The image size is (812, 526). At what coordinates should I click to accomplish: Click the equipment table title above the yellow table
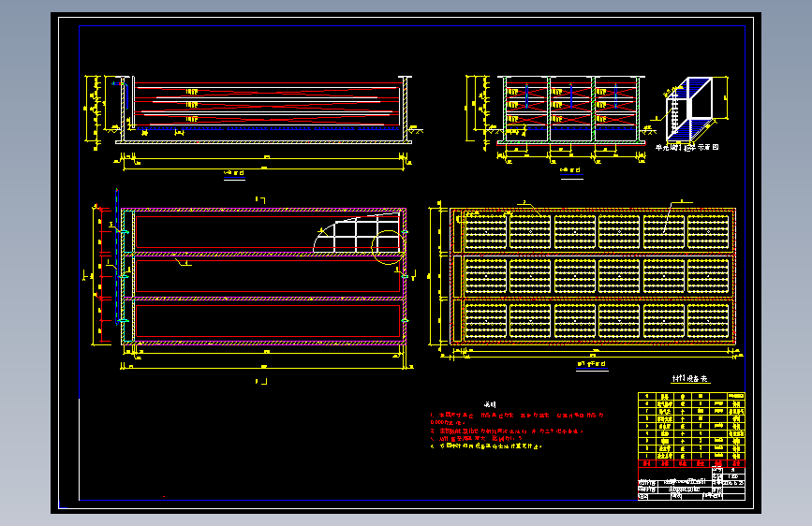click(x=690, y=379)
